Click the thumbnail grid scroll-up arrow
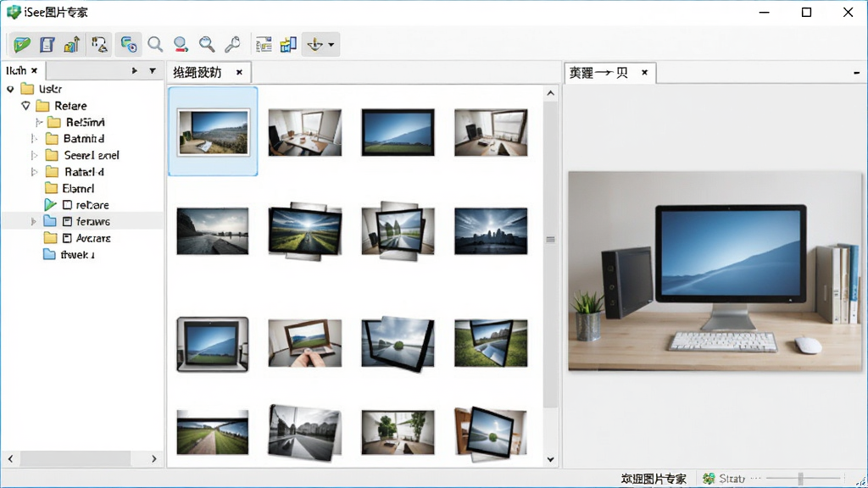 click(x=550, y=93)
